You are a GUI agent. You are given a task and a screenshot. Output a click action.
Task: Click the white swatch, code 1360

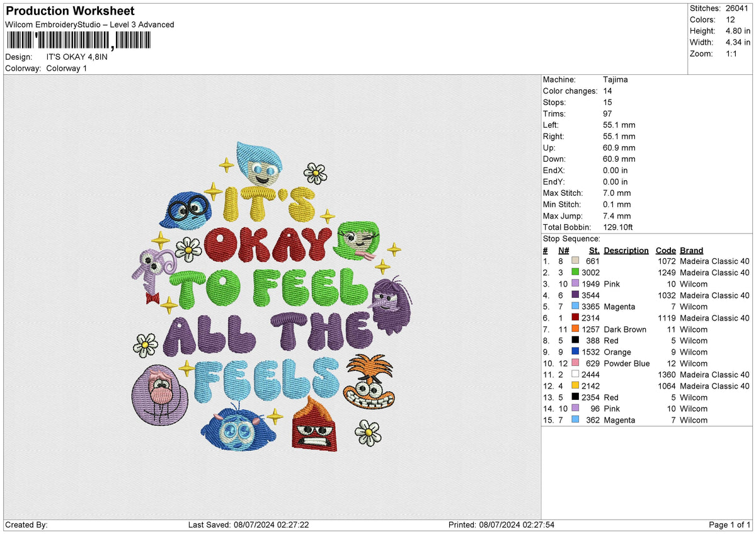pyautogui.click(x=575, y=375)
